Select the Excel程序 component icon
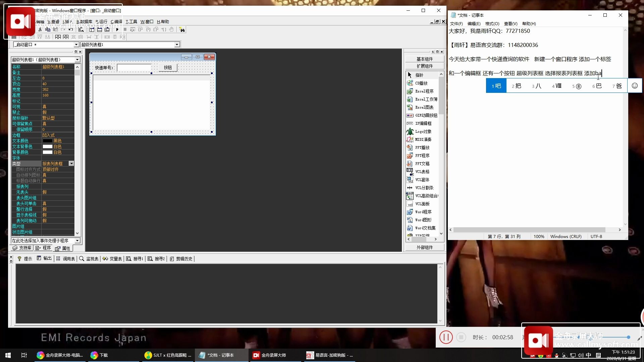This screenshot has height=362, width=644. 410,91
